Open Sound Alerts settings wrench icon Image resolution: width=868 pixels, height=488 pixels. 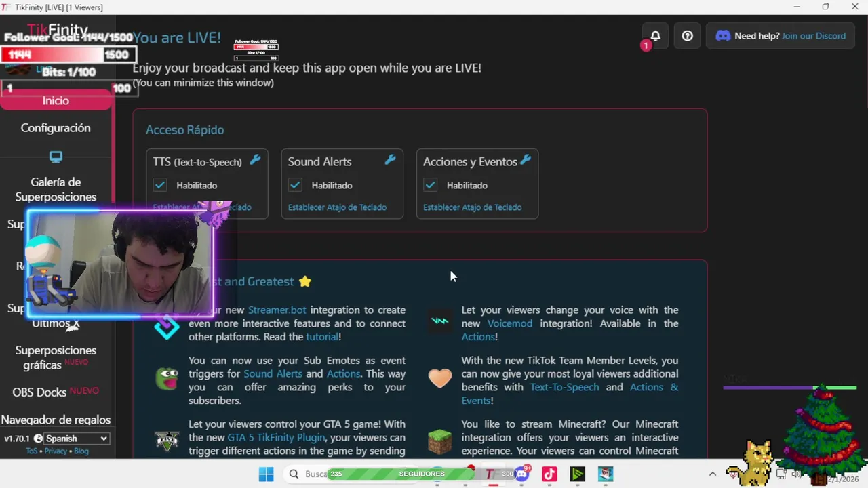tap(390, 160)
